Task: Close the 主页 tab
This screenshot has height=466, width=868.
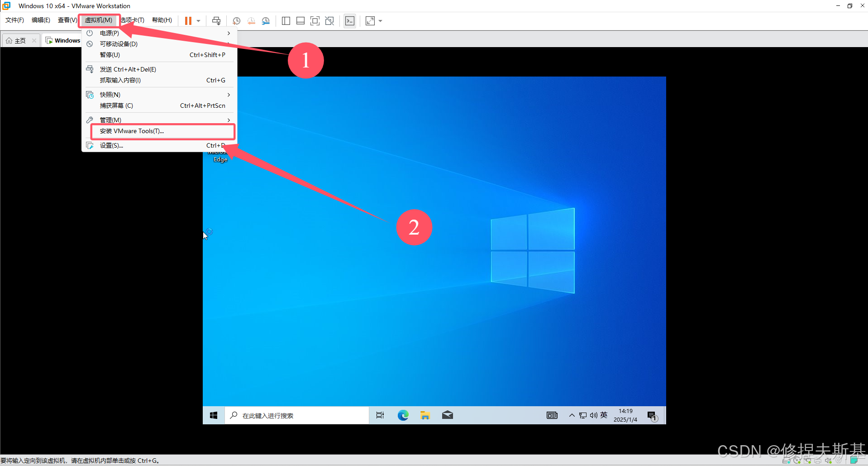Action: pos(34,41)
